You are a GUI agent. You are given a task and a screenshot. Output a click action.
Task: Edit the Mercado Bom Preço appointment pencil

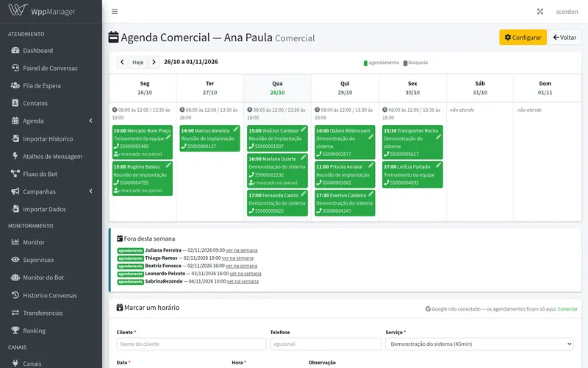click(169, 137)
